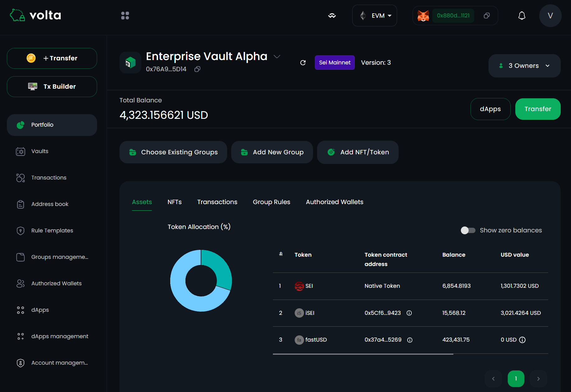Click the iSEI contract address 0x5Cf6...9423
The image size is (571, 392).
pyautogui.click(x=382, y=313)
